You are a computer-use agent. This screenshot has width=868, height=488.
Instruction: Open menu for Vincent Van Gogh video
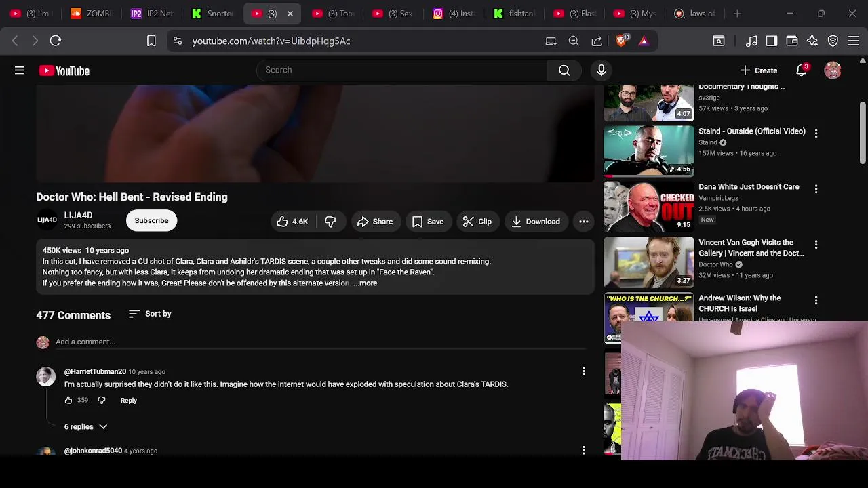(x=816, y=245)
